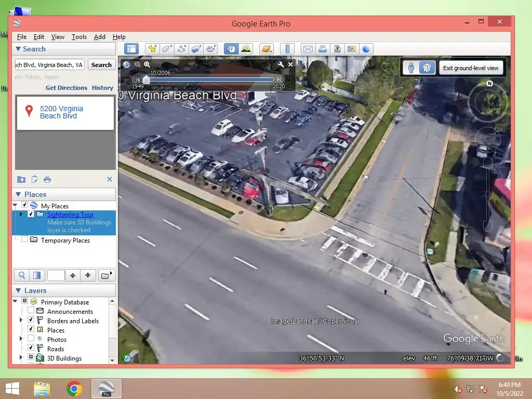Enable the Photos layer checkbox
The height and width of the screenshot is (399, 532).
coord(31,338)
